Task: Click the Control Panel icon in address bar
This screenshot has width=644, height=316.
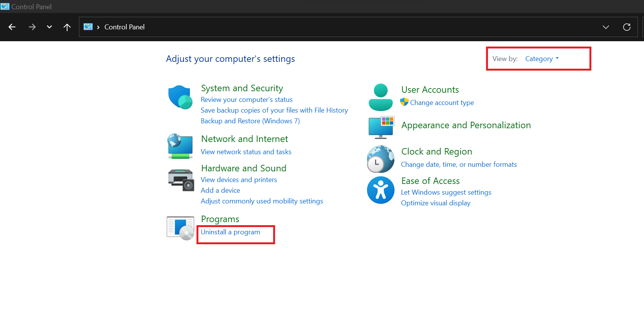Action: coord(88,27)
